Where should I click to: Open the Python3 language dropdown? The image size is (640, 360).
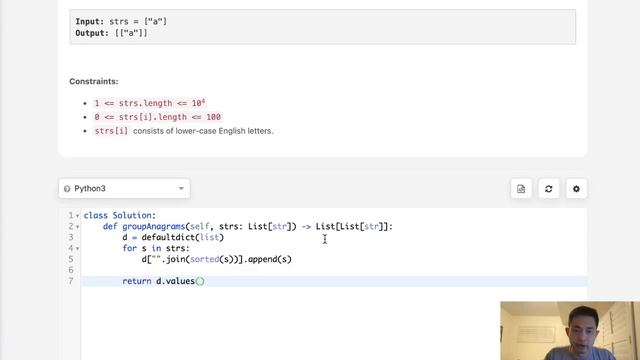pos(124,189)
